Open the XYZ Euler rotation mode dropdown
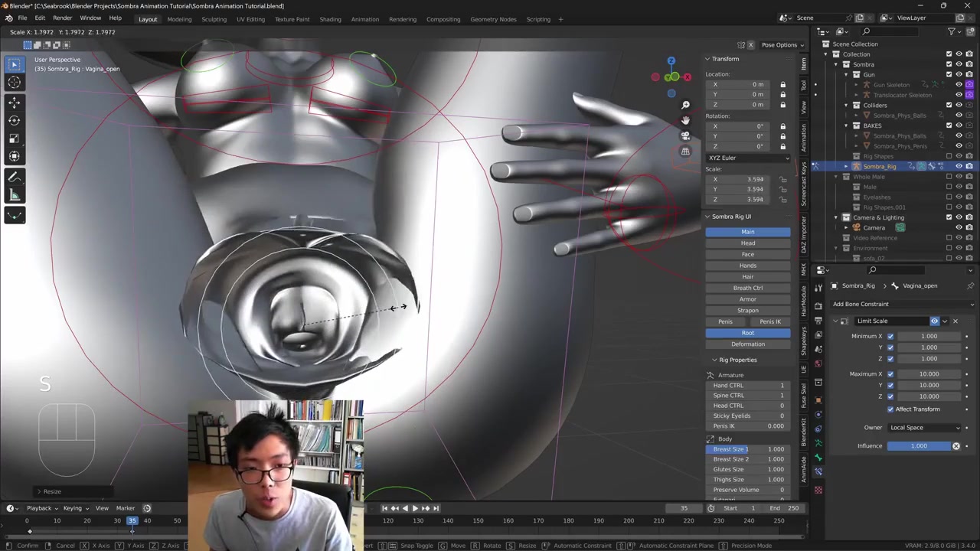Viewport: 980px width, 551px height. [747, 158]
